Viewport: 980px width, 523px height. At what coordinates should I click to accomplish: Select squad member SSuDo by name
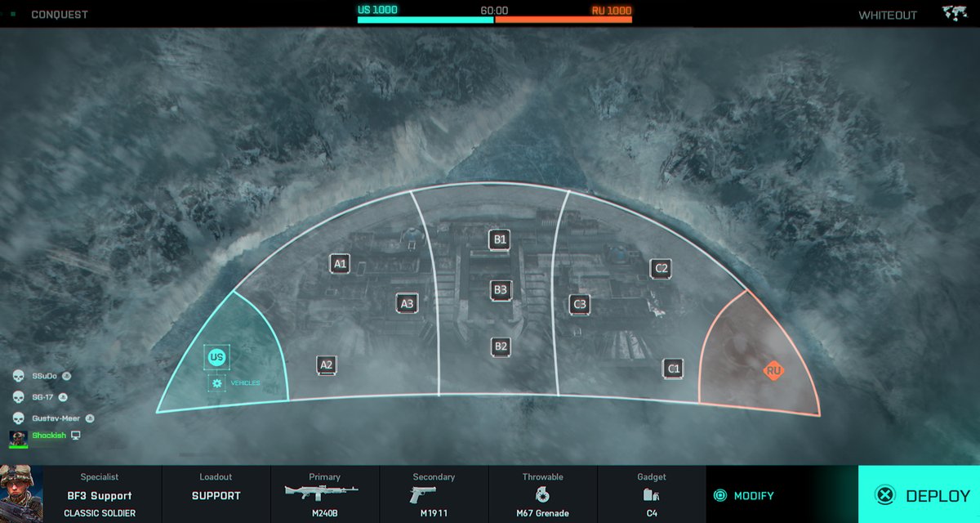click(45, 376)
